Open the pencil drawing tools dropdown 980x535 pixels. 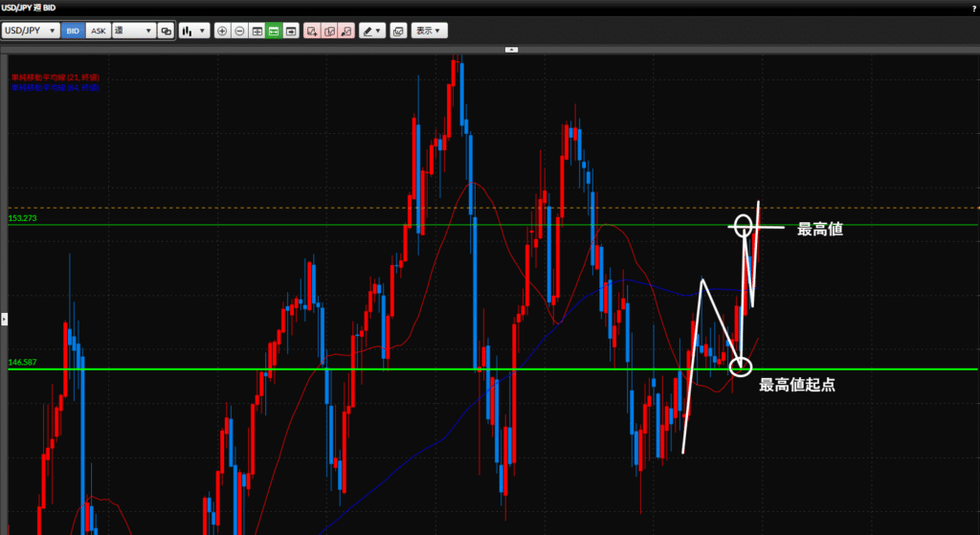coord(372,31)
